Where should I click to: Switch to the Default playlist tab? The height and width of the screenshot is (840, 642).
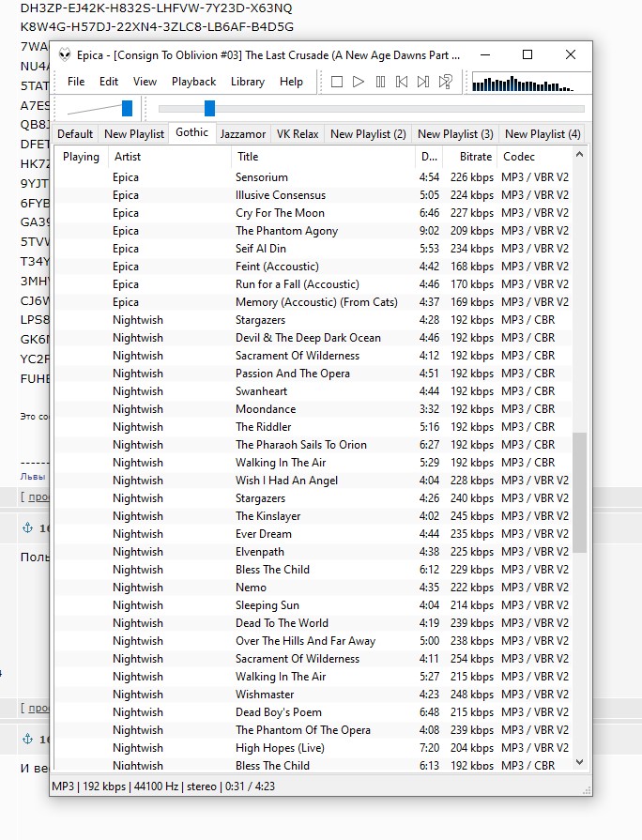[75, 134]
